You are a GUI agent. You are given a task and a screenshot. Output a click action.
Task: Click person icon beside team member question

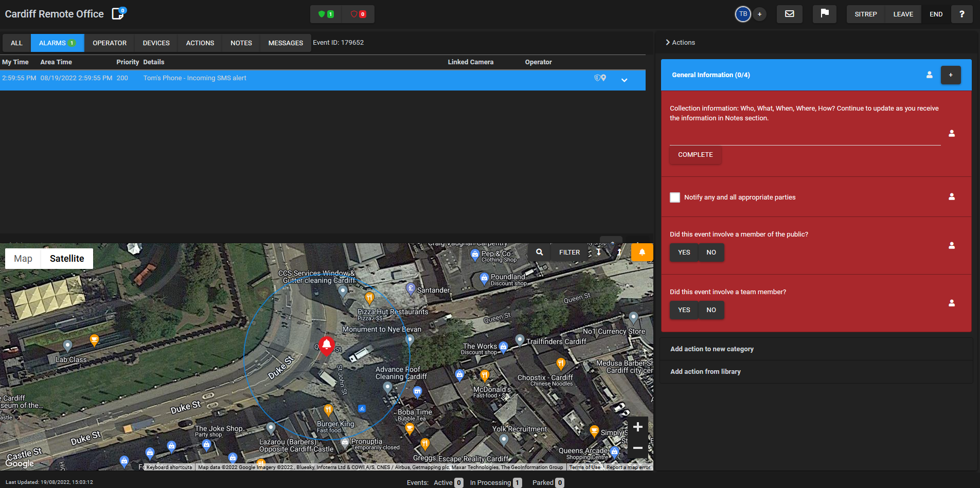click(x=952, y=303)
